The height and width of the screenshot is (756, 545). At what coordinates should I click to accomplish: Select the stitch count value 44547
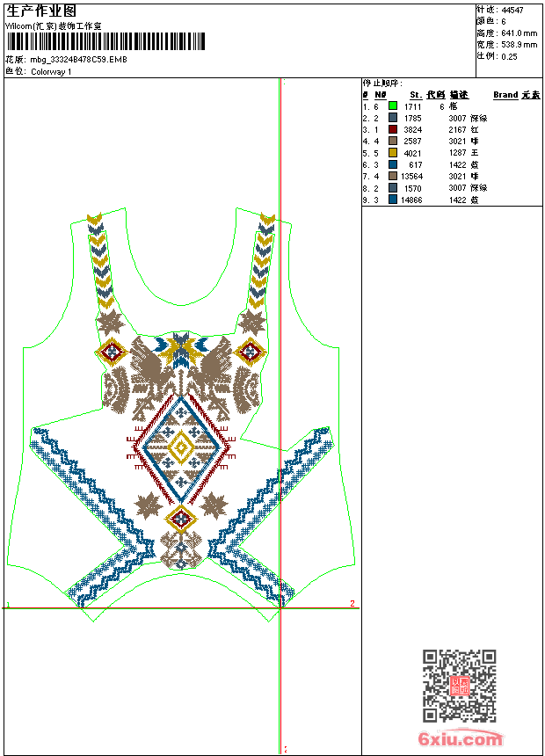point(512,11)
